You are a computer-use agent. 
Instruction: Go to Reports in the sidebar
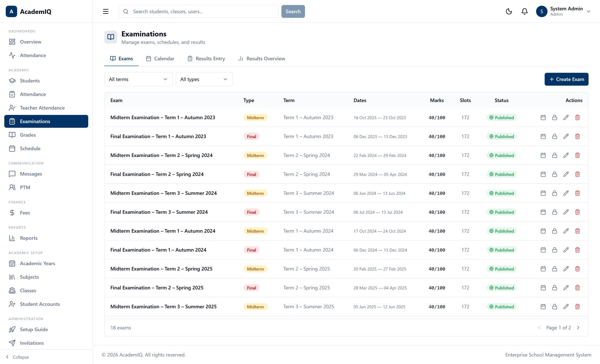(46, 238)
